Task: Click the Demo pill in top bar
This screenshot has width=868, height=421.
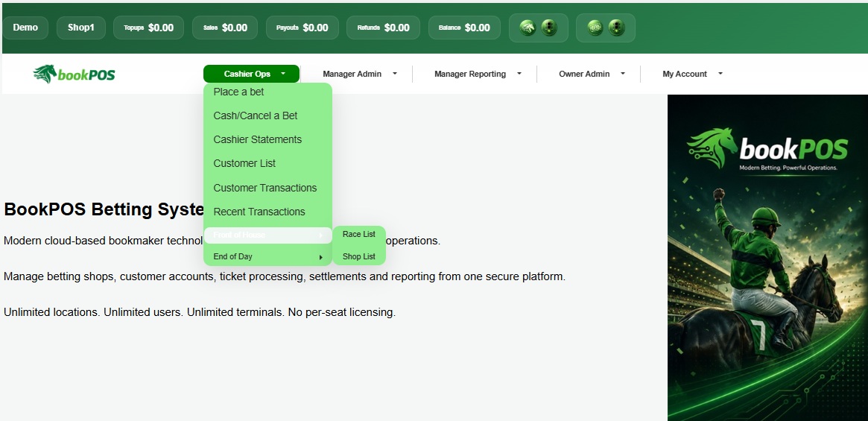Action: [x=25, y=28]
